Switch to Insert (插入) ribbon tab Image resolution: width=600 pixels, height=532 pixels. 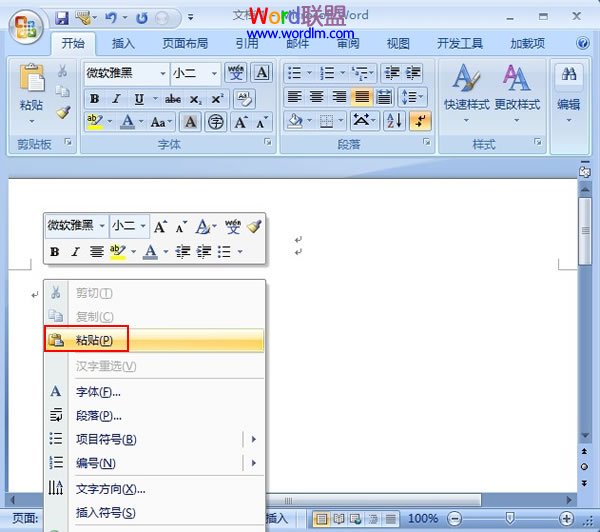[123, 44]
